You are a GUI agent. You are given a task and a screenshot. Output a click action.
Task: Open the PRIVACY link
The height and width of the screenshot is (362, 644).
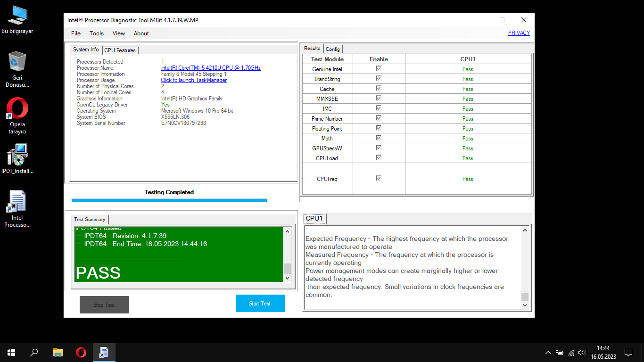coord(519,33)
